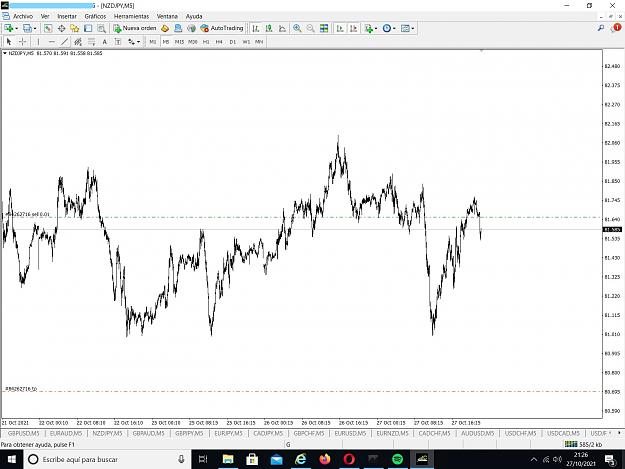
Task: Open the Profiles tool
Action: pos(27,28)
